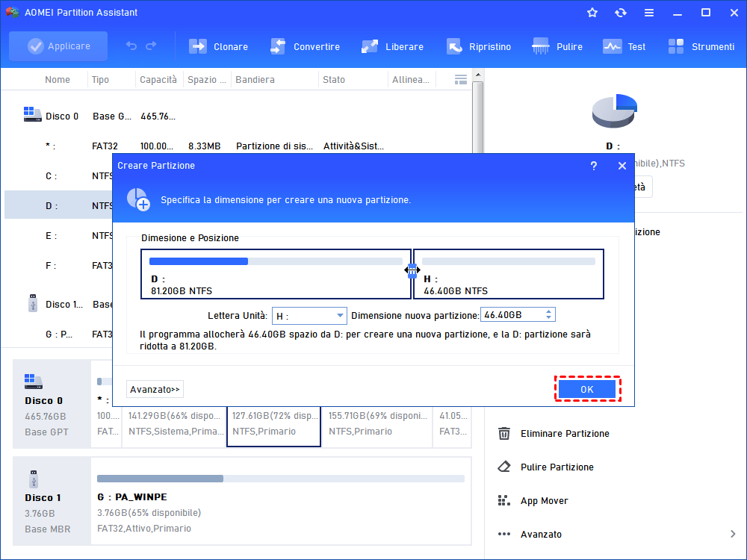This screenshot has height=560, width=747.
Task: Open the Clonare tool
Action: coord(218,46)
